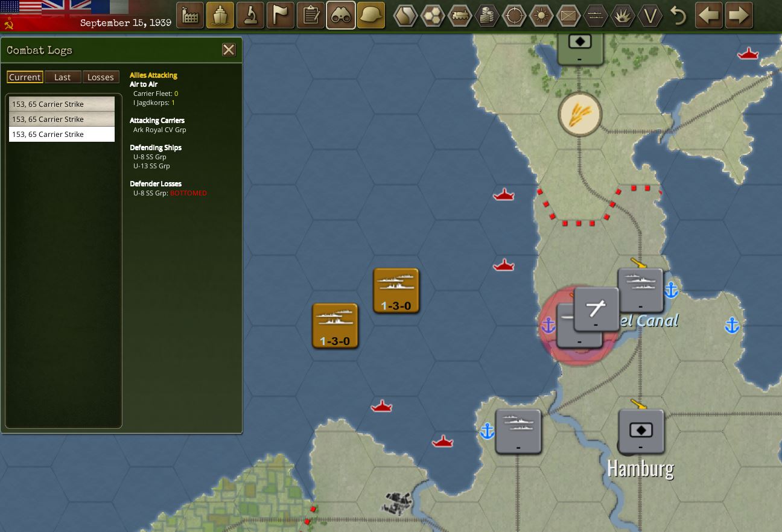Open the clipboard reports icon

[310, 15]
